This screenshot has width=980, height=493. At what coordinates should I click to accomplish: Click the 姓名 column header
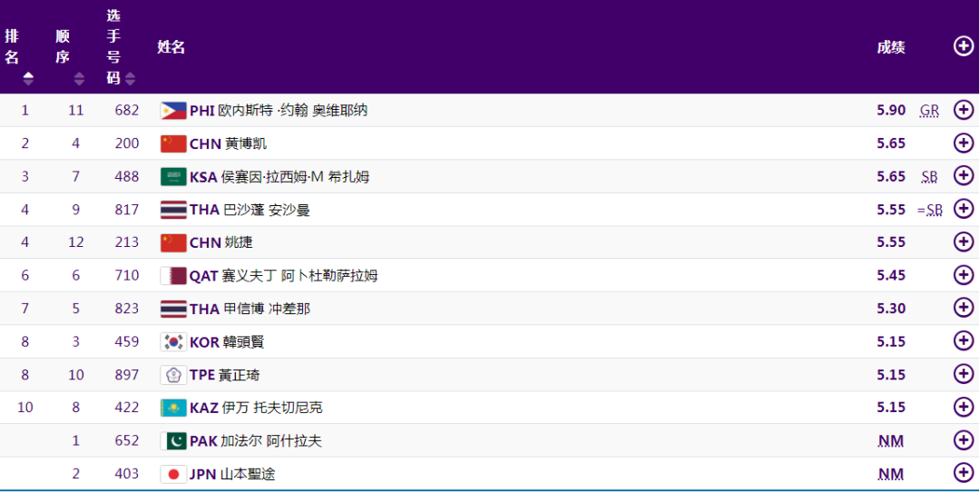(x=171, y=47)
